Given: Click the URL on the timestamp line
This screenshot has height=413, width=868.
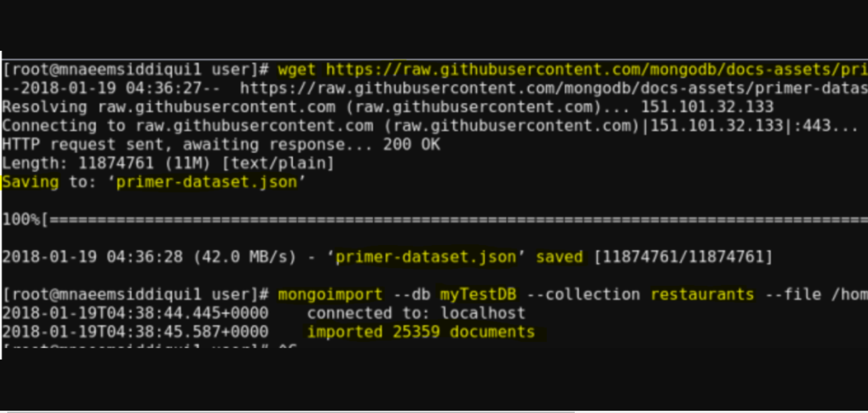Looking at the screenshot, I should tap(553, 88).
